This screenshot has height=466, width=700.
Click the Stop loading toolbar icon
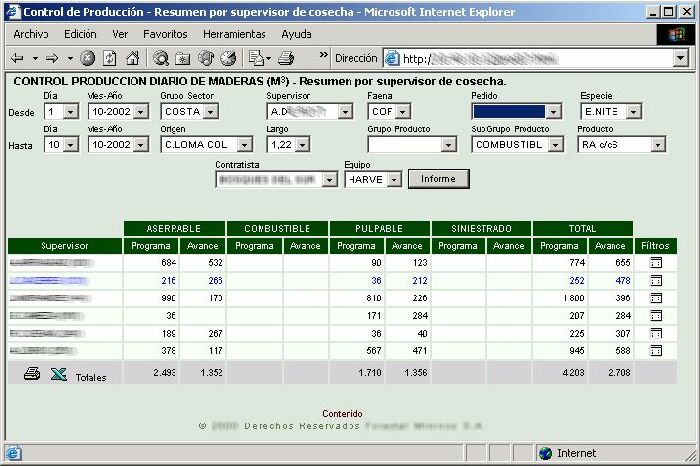pos(88,58)
